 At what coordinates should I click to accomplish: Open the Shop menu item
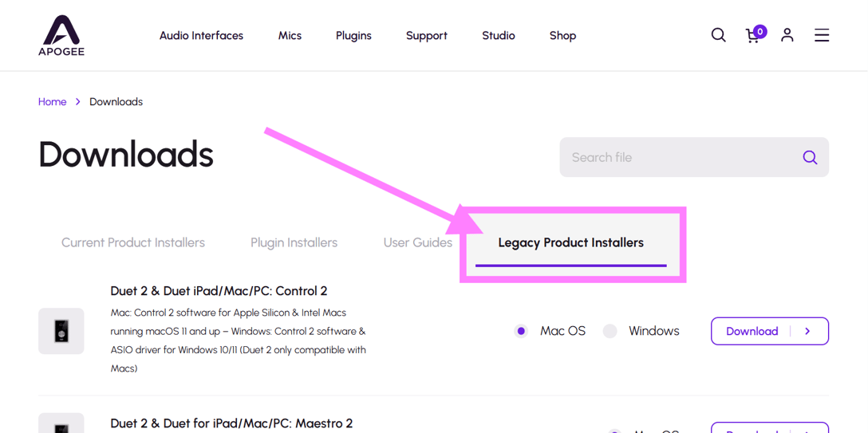(x=562, y=36)
